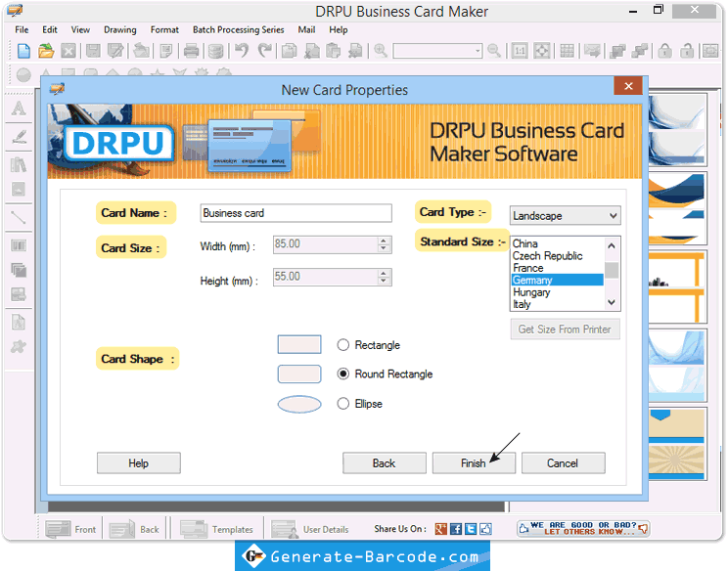Click the Save (floppy disk) toolbar icon

point(93,51)
